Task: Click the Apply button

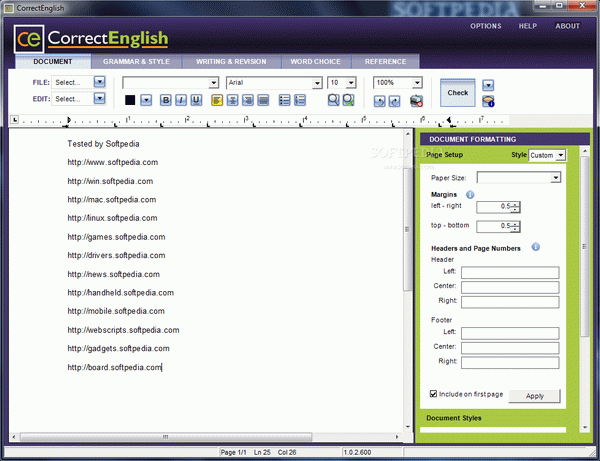Action: (535, 396)
